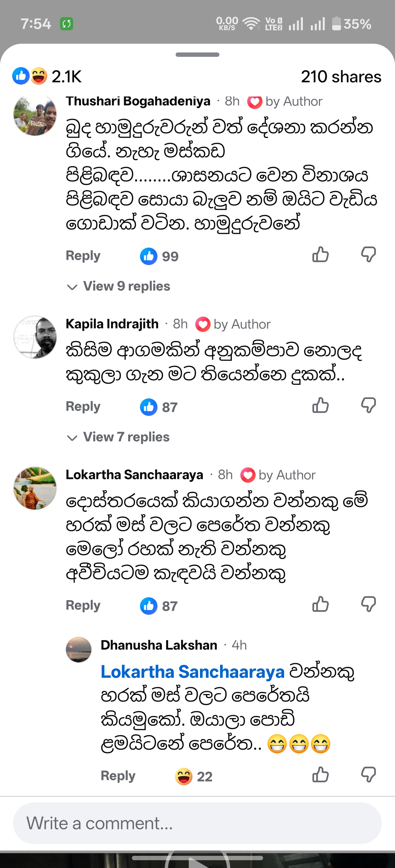Expand View 9 replies
Viewport: 395px width, 868px height.
click(x=118, y=286)
